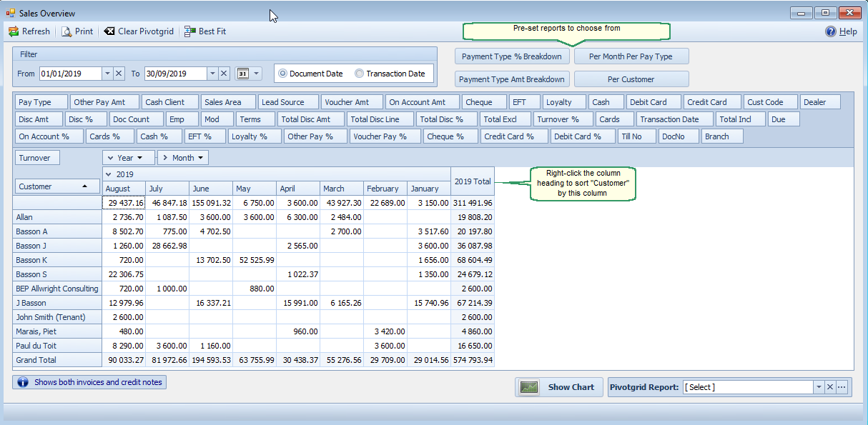The height and width of the screenshot is (425, 868).
Task: Click the On Account Amt field
Action: pos(423,102)
